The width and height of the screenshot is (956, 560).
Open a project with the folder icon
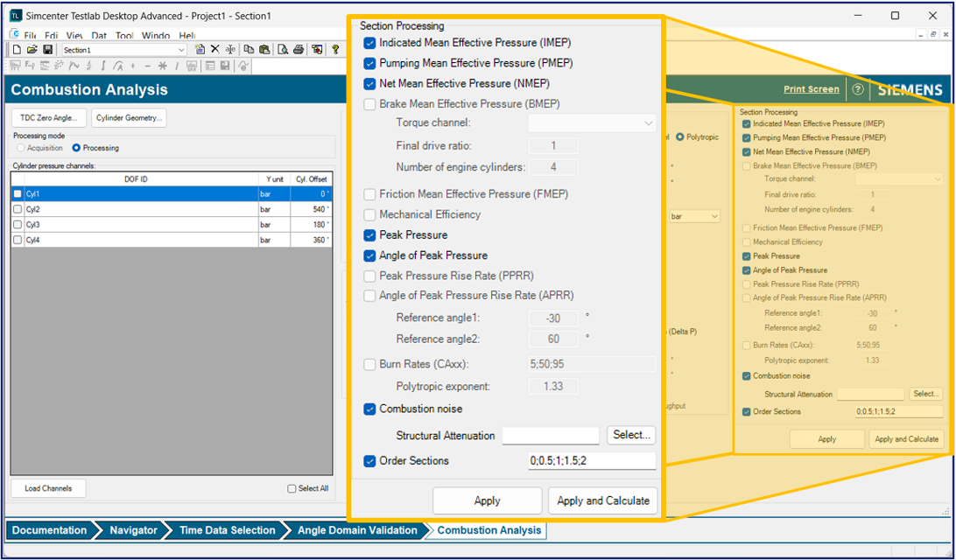32,50
